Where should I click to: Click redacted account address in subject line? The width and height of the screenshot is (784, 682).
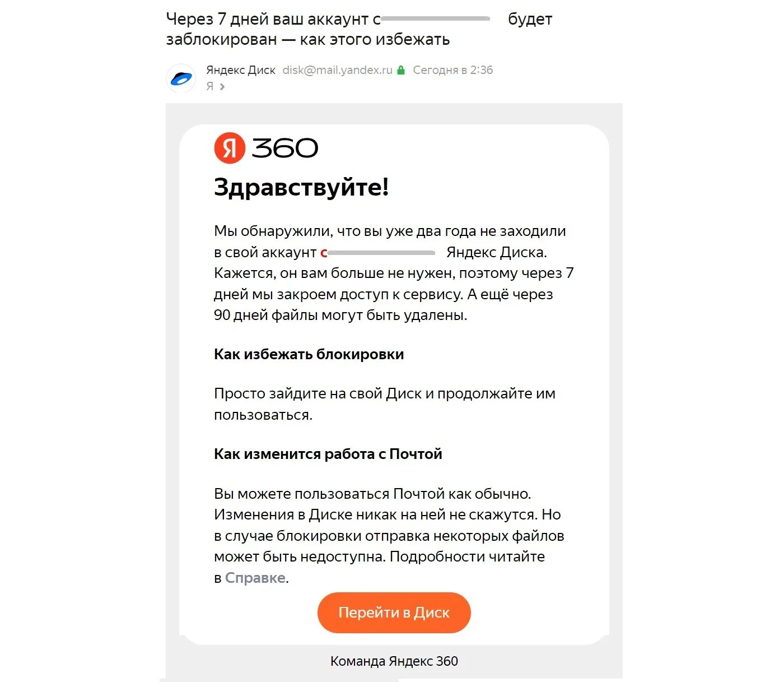click(435, 19)
